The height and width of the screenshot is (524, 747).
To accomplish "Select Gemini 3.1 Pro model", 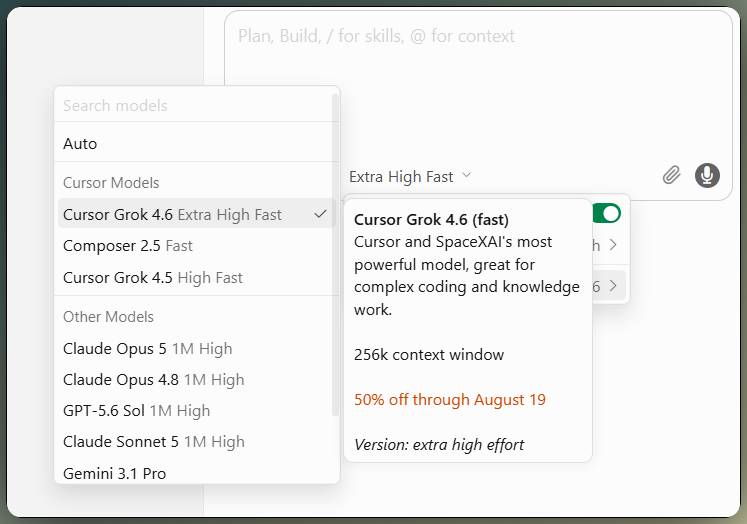I will click(x=195, y=474).
